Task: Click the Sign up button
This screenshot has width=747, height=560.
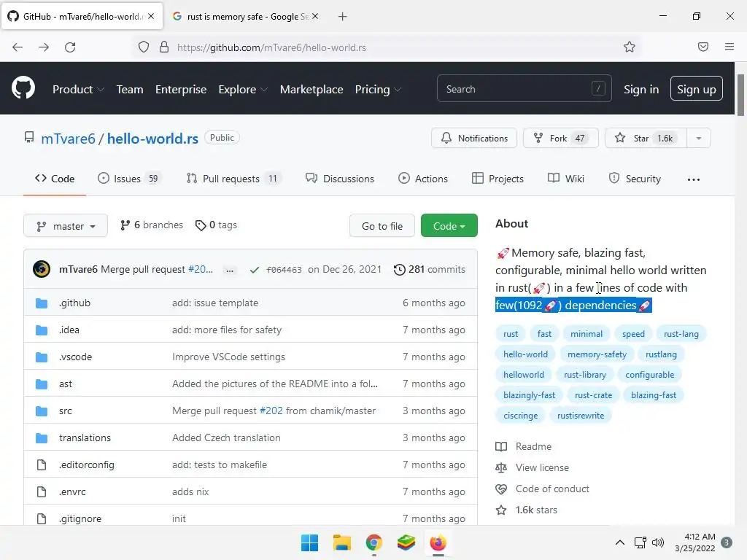Action: click(x=696, y=89)
